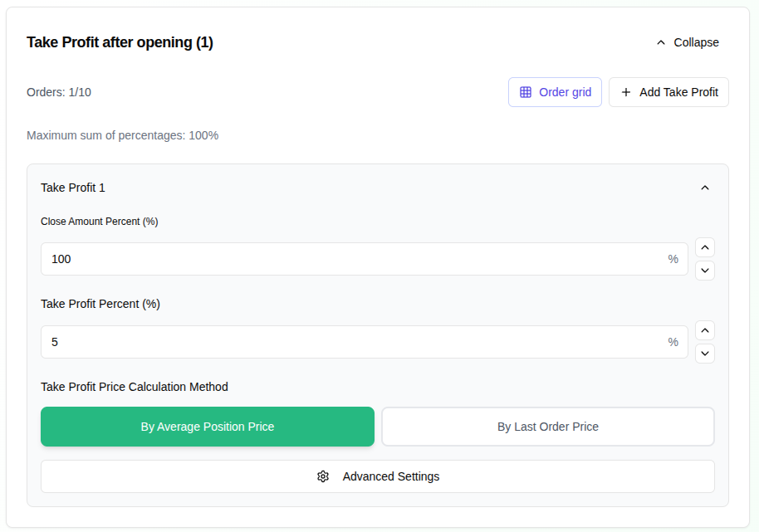This screenshot has height=532, width=759.
Task: Increase Close Amount Percent with up arrow
Action: [705, 247]
